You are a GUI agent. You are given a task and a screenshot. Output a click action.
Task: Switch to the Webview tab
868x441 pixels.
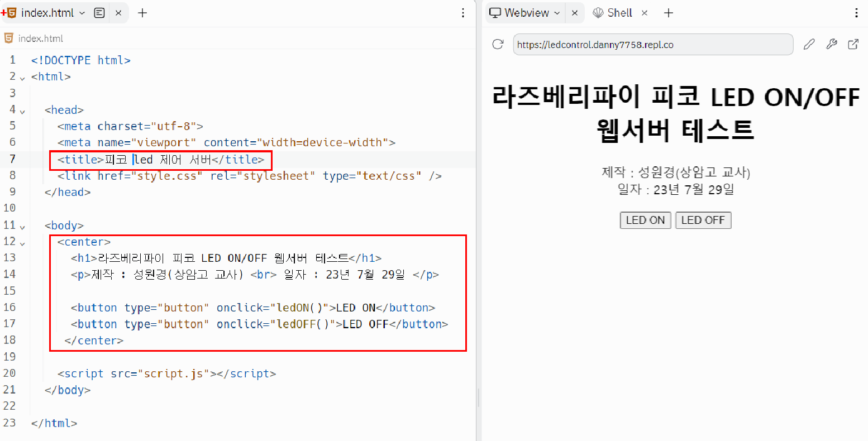526,13
